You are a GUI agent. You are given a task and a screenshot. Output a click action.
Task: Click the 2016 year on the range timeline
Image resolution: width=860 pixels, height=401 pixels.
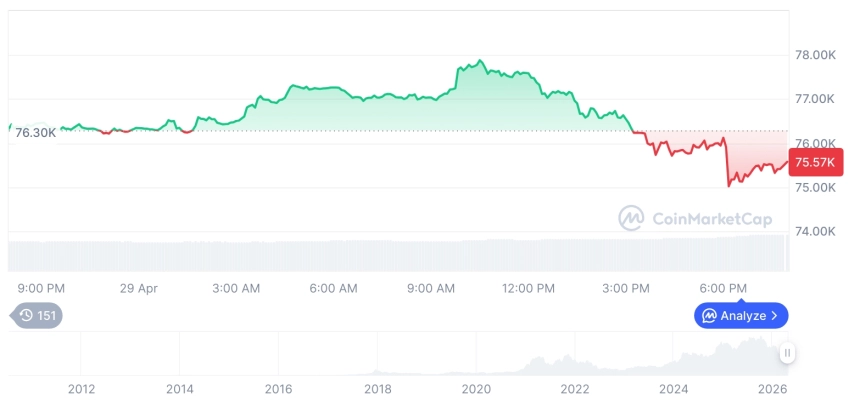(278, 389)
